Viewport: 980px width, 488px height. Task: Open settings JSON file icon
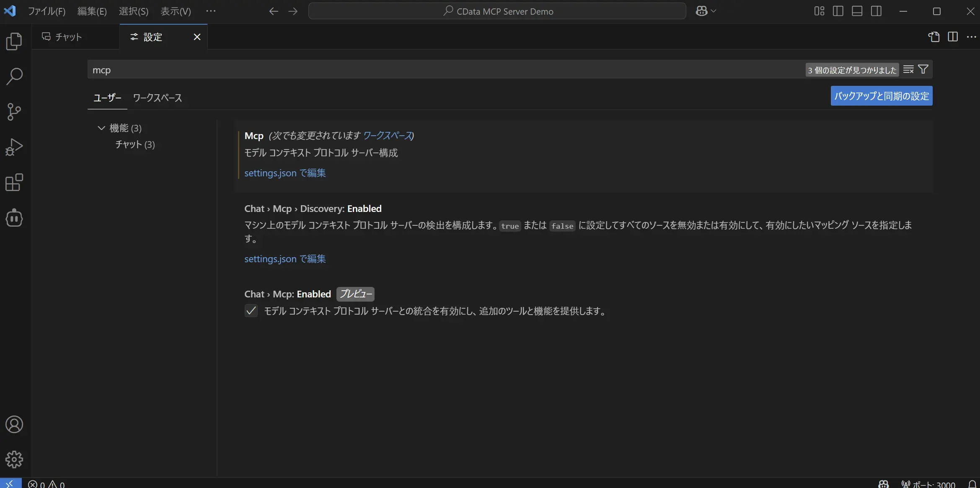(933, 37)
